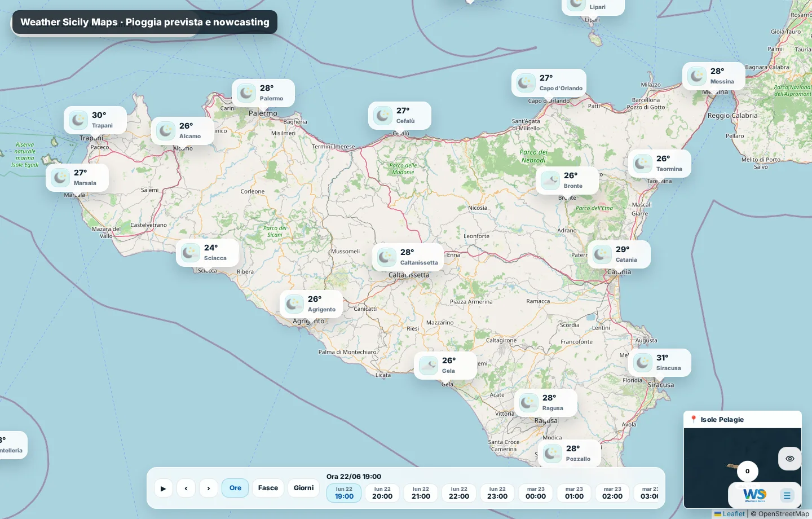Image resolution: width=812 pixels, height=519 pixels.
Task: Select the mar 23 02:00 time slot
Action: [612, 493]
